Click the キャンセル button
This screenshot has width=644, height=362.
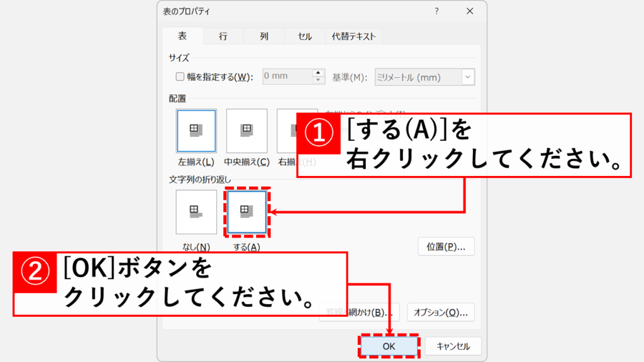453,346
